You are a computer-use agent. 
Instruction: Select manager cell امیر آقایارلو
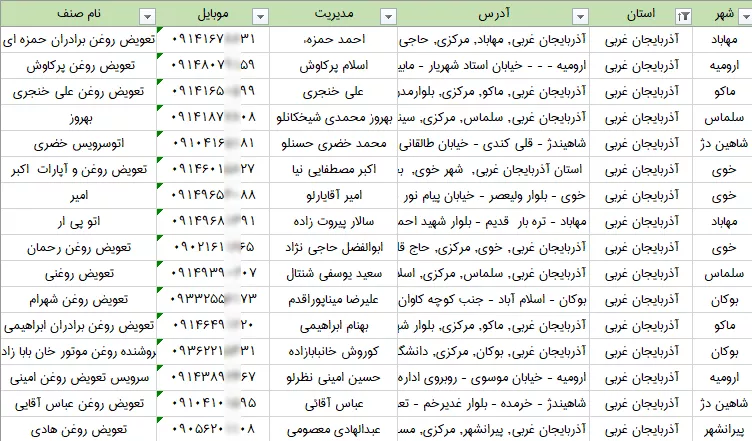tap(334, 195)
